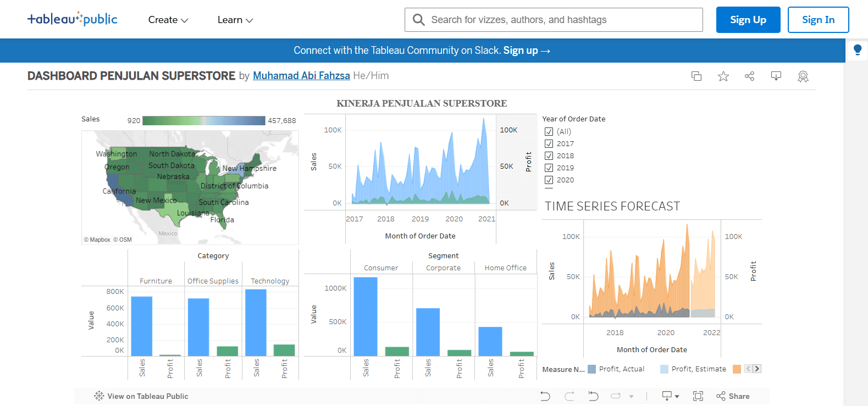Click the Furniture category header

point(156,281)
